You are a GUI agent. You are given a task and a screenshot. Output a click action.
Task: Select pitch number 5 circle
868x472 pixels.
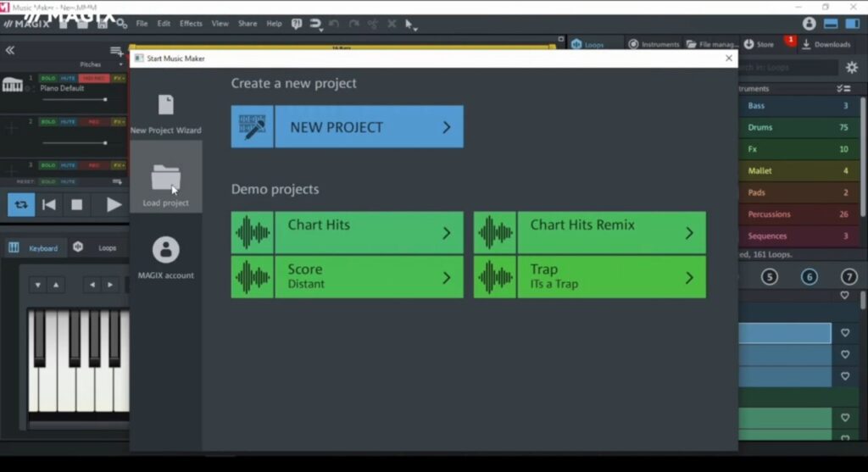coord(769,276)
